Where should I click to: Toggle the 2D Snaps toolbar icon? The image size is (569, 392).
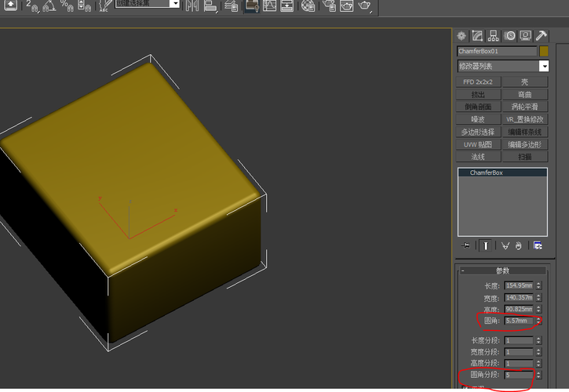(32, 5)
